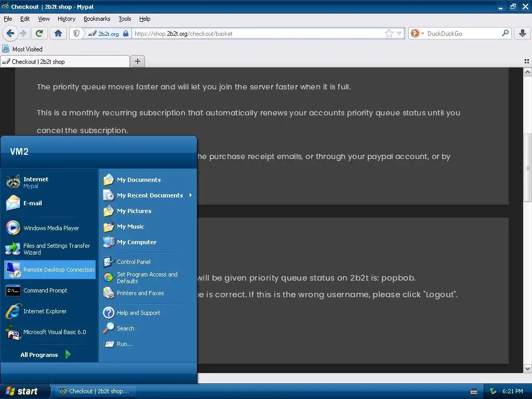
Task: Show site identity for 2b2t.org
Action: pyautogui.click(x=103, y=34)
